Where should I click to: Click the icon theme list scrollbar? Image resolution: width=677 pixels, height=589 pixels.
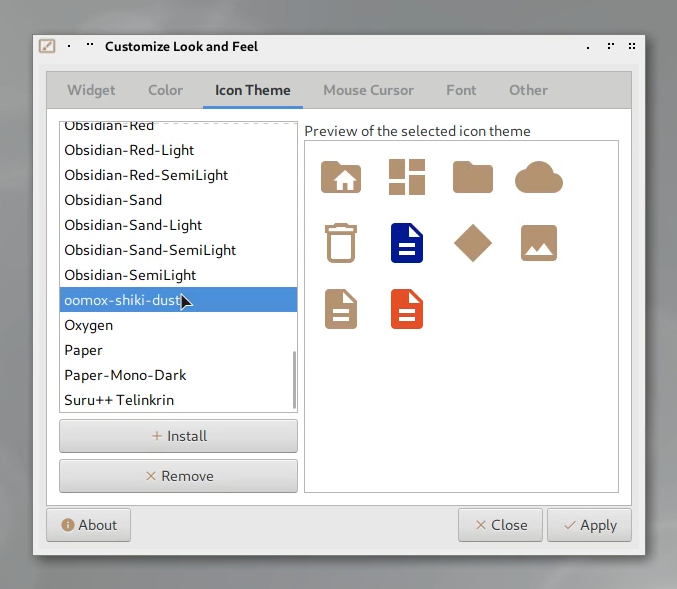tap(294, 380)
